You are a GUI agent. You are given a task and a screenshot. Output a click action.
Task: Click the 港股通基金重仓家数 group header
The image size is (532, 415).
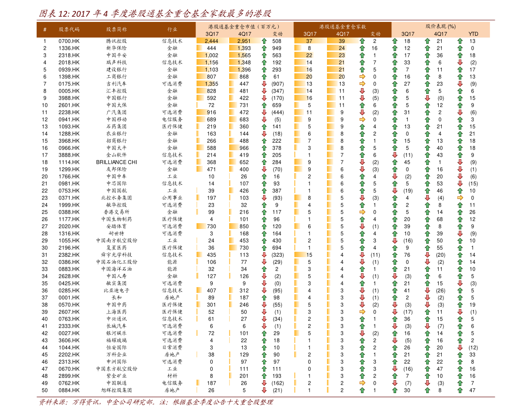[343, 26]
